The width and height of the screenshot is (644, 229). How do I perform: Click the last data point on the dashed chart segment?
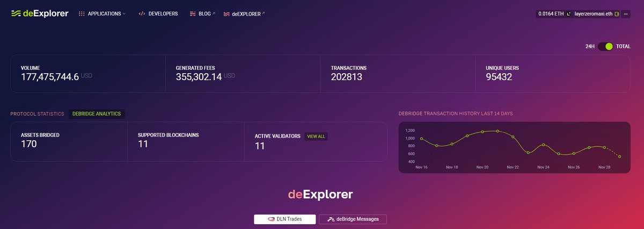tap(619, 156)
